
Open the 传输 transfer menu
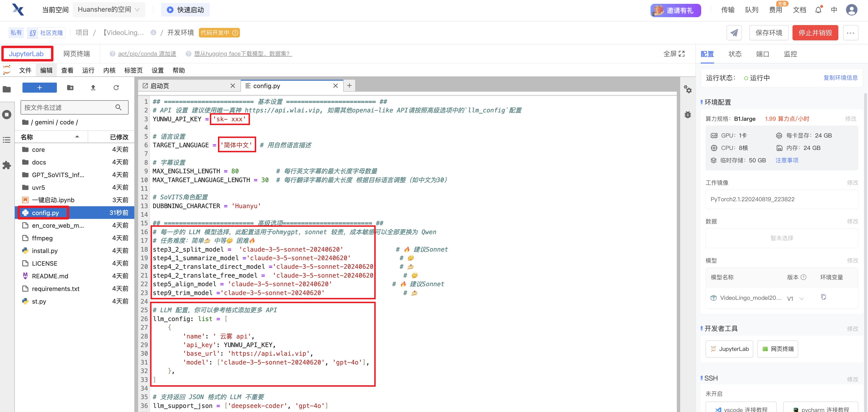(x=727, y=10)
